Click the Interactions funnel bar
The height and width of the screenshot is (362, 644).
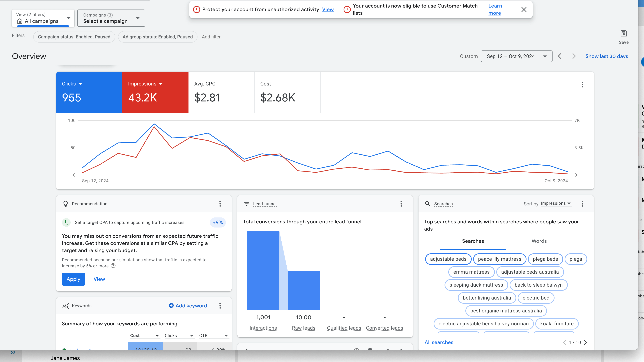coord(263,271)
